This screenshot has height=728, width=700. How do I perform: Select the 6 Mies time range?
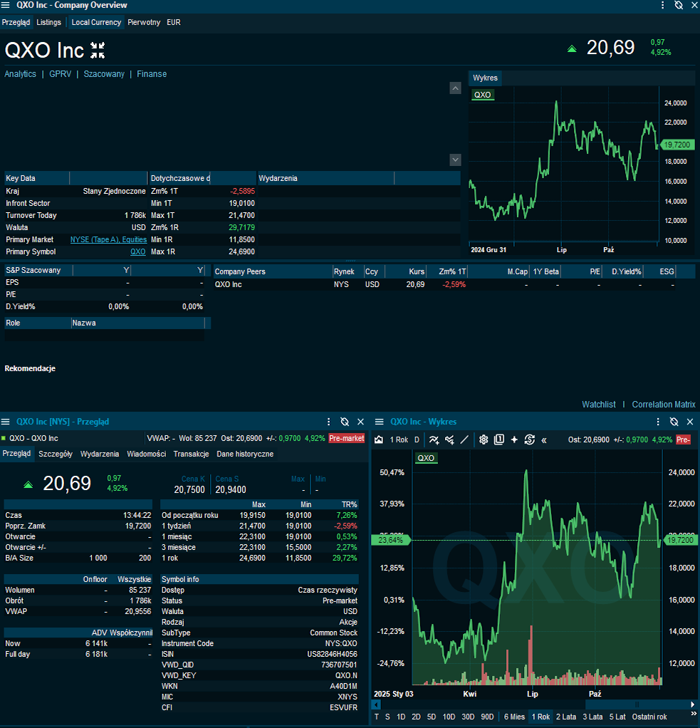point(514,717)
